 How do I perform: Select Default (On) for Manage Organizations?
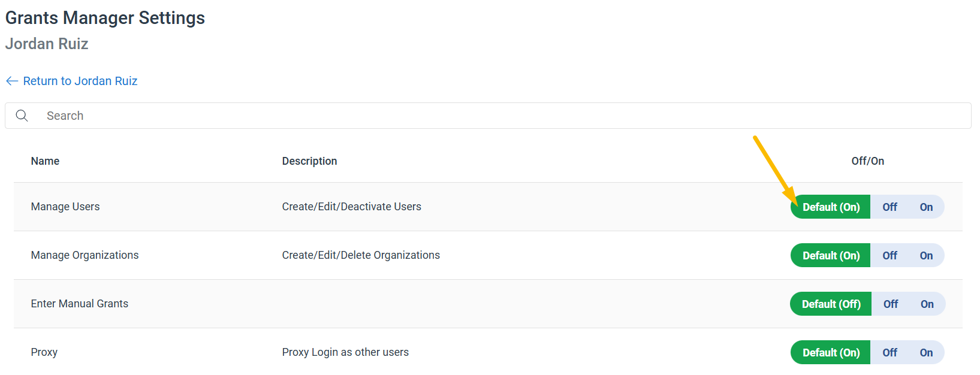(831, 255)
